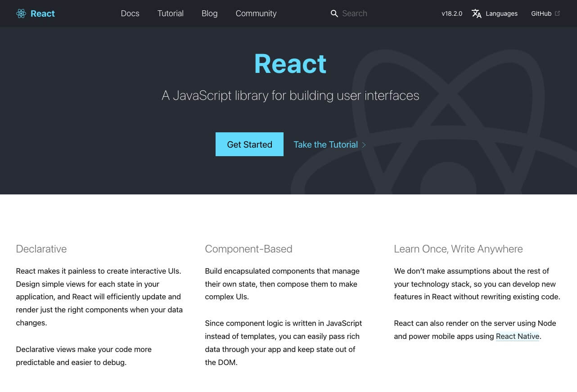
Task: Click the chevron arrow after Take the Tutorial
Action: 364,145
